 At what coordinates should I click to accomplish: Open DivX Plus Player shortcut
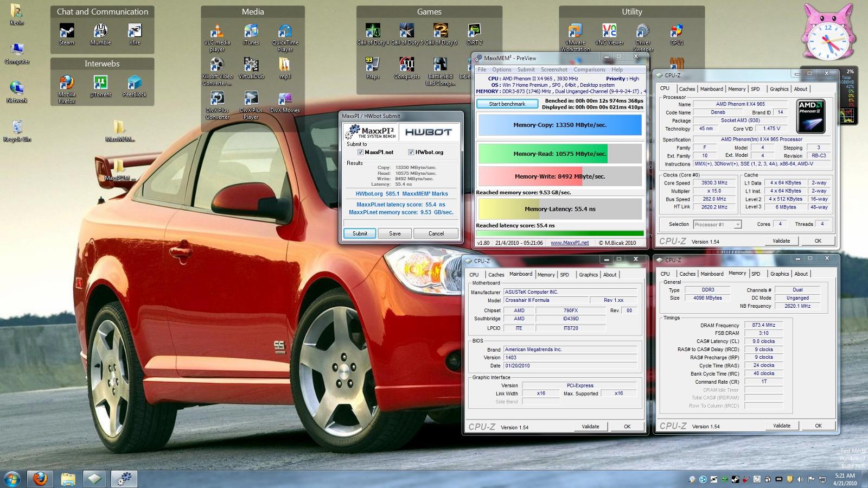click(x=251, y=105)
